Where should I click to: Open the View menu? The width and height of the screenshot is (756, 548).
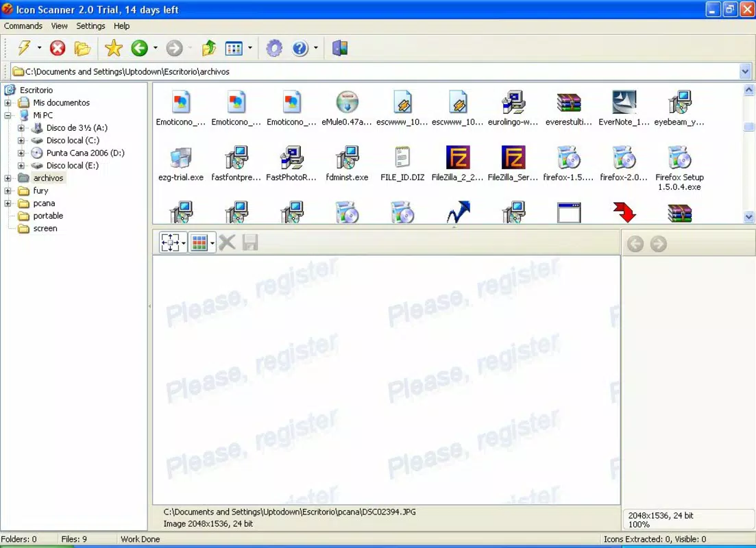point(60,26)
